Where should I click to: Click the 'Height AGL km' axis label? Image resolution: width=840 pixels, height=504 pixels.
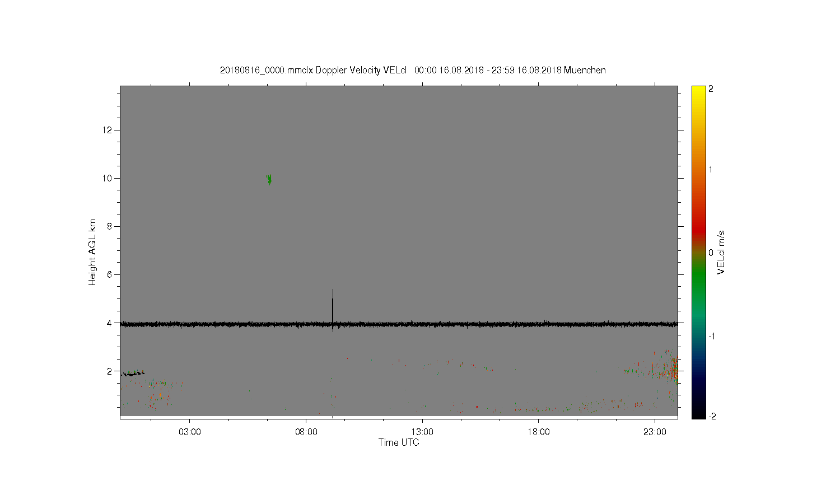[x=92, y=252]
